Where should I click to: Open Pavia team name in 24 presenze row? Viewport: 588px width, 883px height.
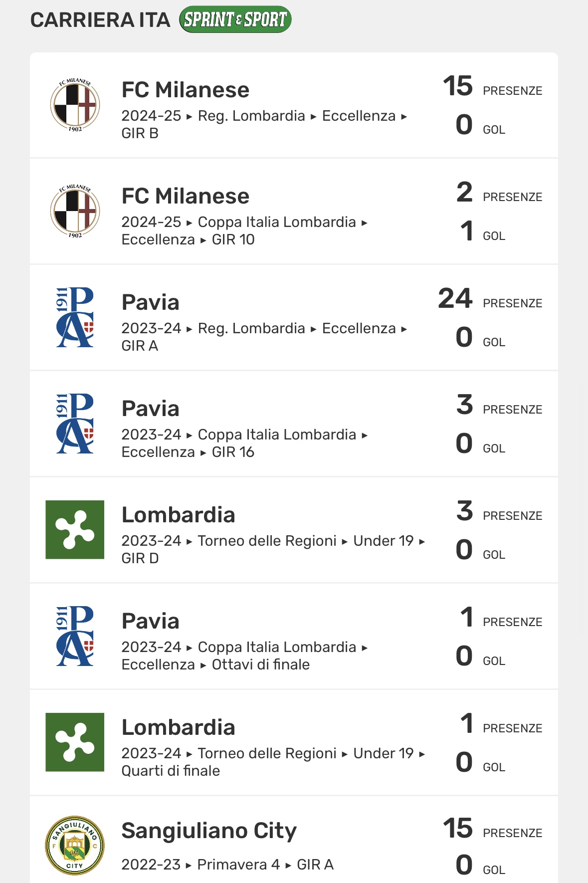(151, 302)
